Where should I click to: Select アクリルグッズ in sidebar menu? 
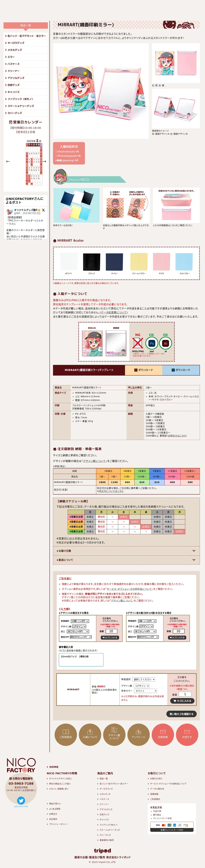(26, 78)
